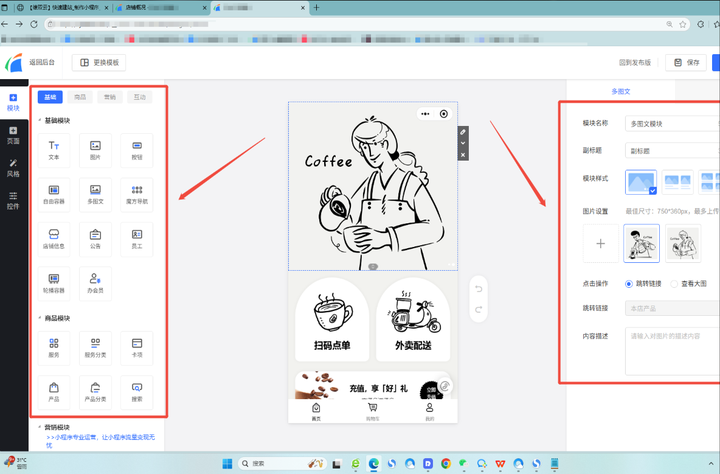Click the 我的 tab in phone preview
720x474 pixels.
429,412
